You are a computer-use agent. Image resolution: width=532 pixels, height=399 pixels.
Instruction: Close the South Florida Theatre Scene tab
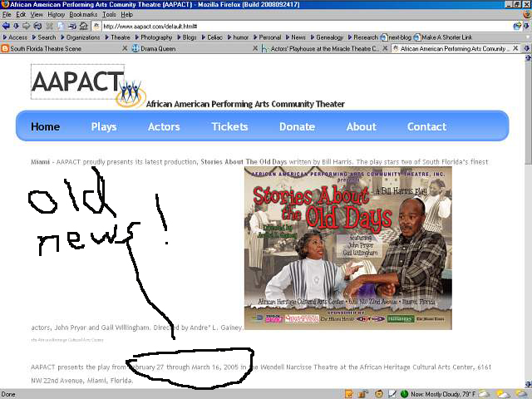pyautogui.click(x=125, y=48)
